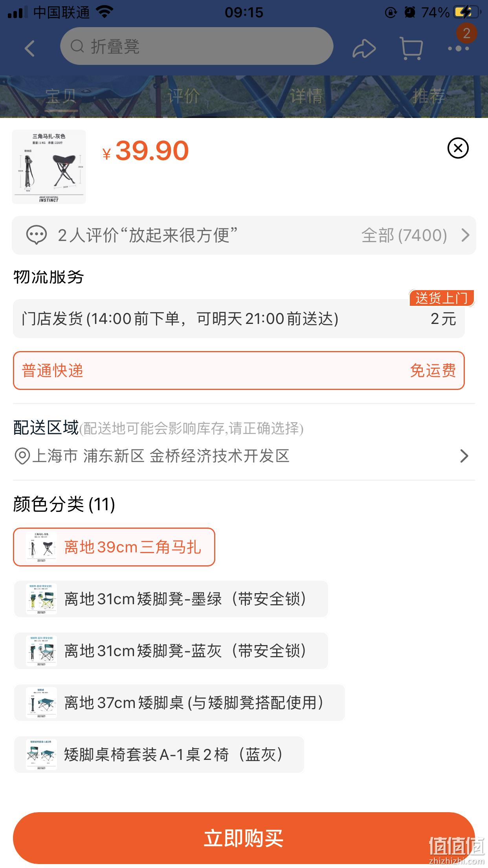The width and height of the screenshot is (488, 868).
Task: Open the shopping cart icon
Action: click(x=411, y=48)
